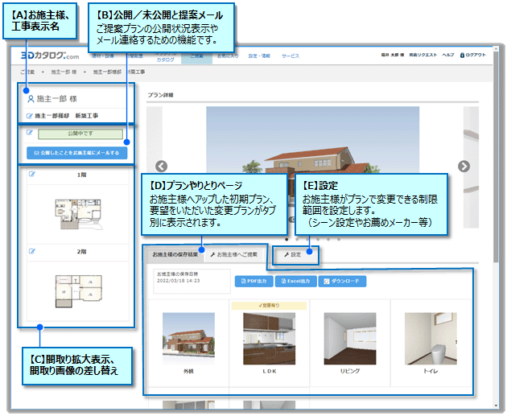Click edit icon next to 施主一郎様邸 新築工事
511x420 pixels.
(x=30, y=117)
